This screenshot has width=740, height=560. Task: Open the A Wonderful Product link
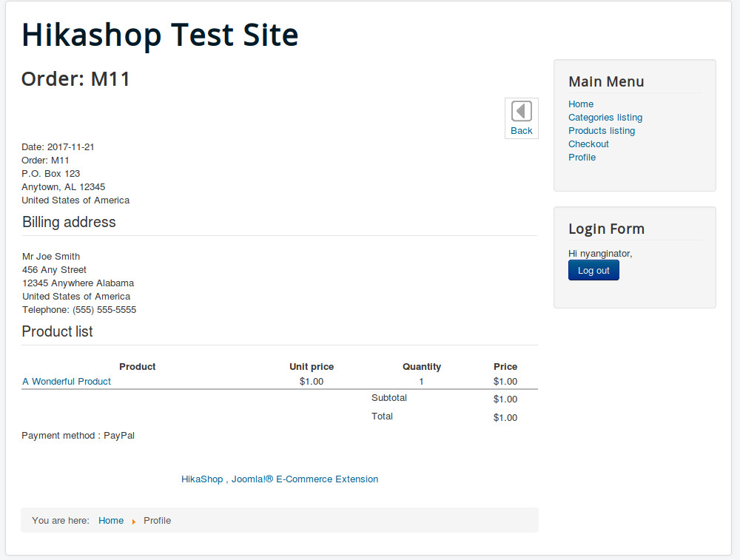[67, 382]
